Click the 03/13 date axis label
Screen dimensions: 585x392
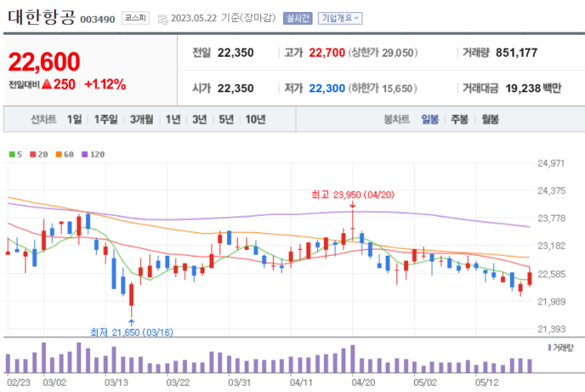116,383
